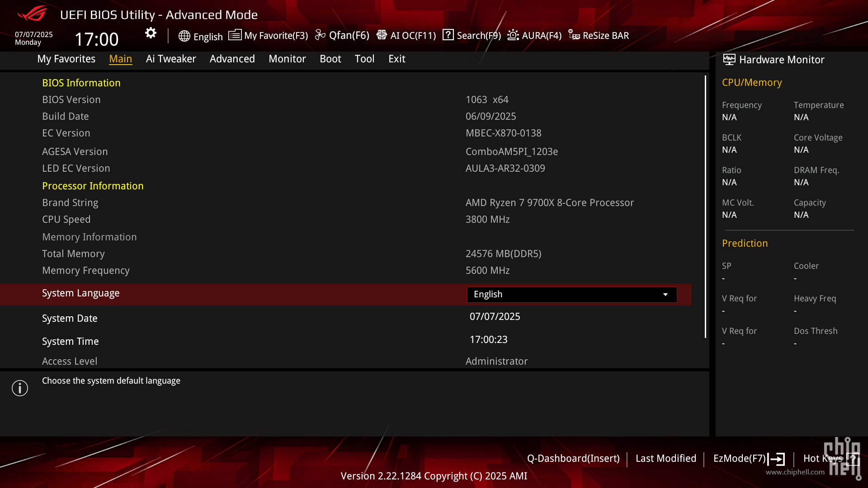
Task: Switch to EzMode(F7)
Action: (x=749, y=459)
